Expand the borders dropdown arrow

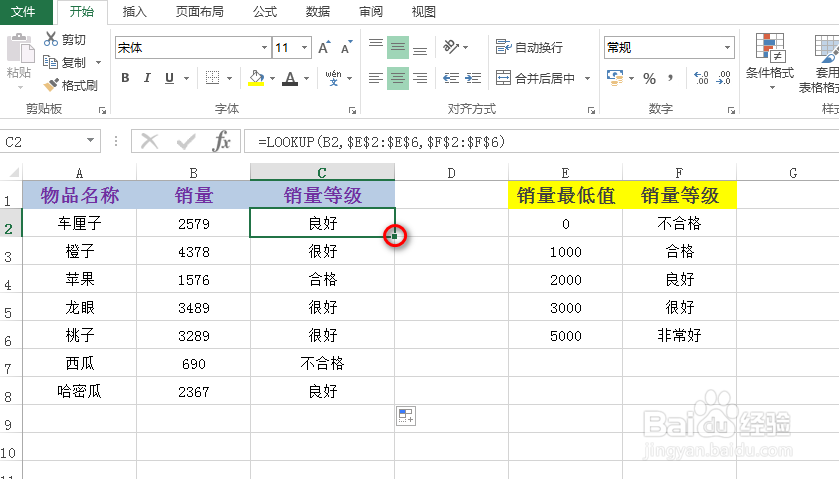[x=229, y=78]
